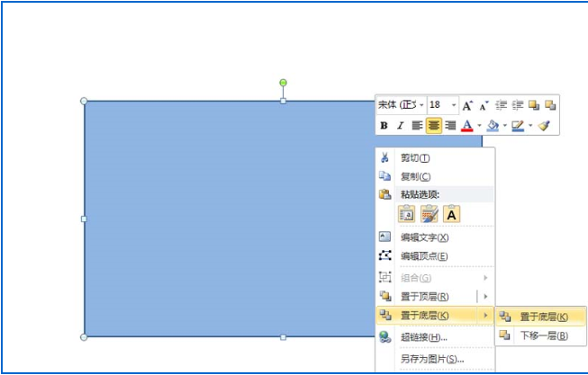This screenshot has height=375, width=588.
Task: Click the send-backward icon beside 下移一层
Action: (x=505, y=335)
